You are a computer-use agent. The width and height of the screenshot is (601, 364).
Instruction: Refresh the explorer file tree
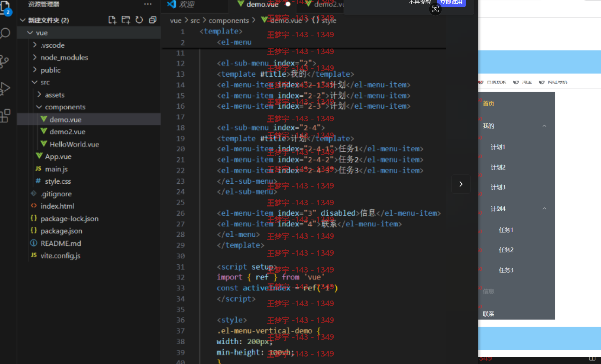139,20
